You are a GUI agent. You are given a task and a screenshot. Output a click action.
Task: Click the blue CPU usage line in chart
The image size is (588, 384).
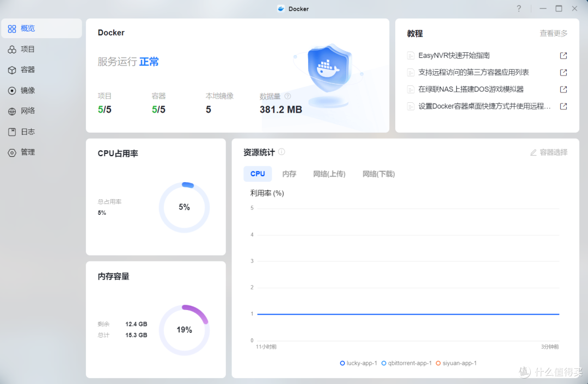(x=408, y=314)
